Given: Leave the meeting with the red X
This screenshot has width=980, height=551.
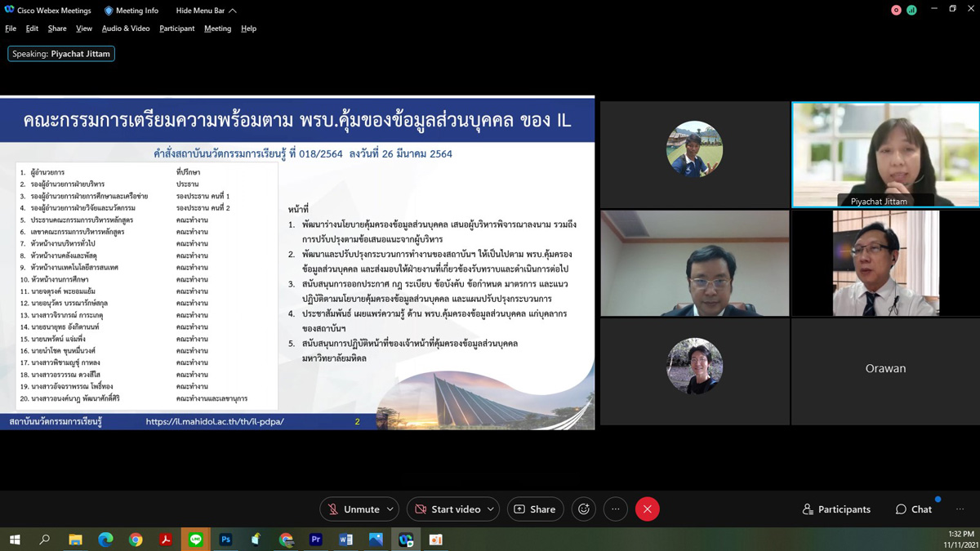Looking at the screenshot, I should (648, 509).
